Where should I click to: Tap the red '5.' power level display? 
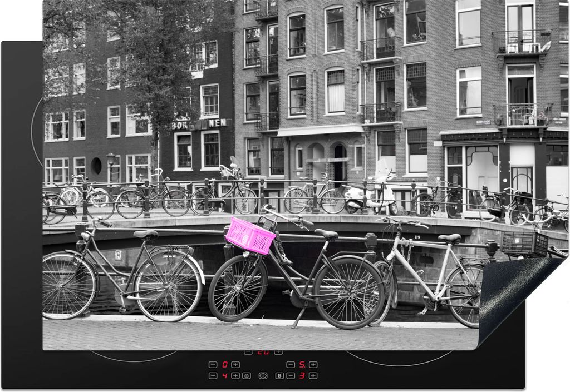(302, 365)
